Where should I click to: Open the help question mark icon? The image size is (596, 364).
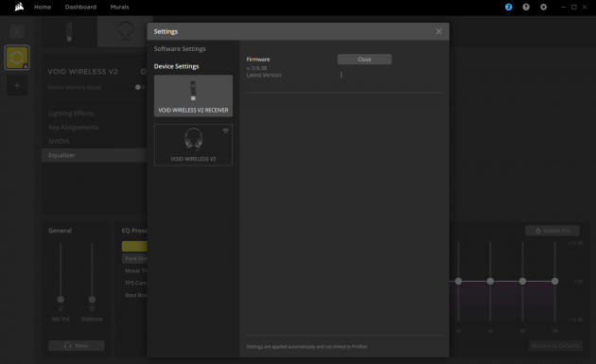(x=526, y=7)
